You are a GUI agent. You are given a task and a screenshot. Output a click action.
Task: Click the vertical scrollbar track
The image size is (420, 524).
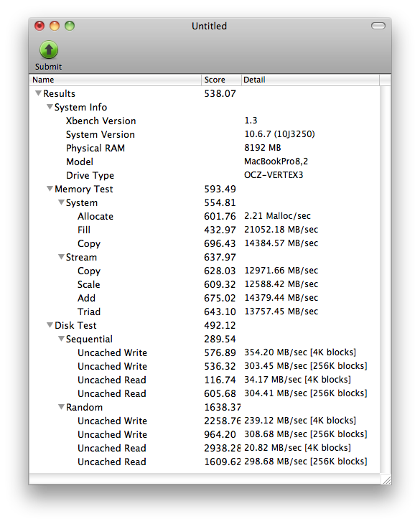point(386,279)
